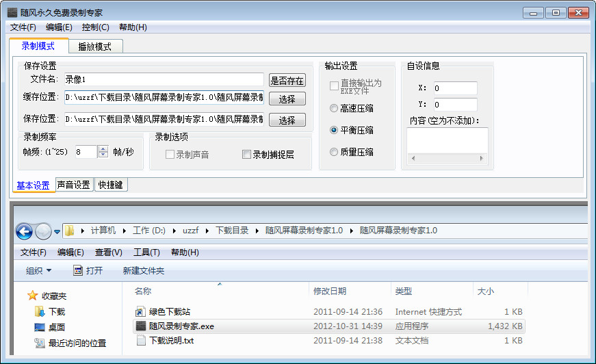Click the 新建文件夹 button

143,270
